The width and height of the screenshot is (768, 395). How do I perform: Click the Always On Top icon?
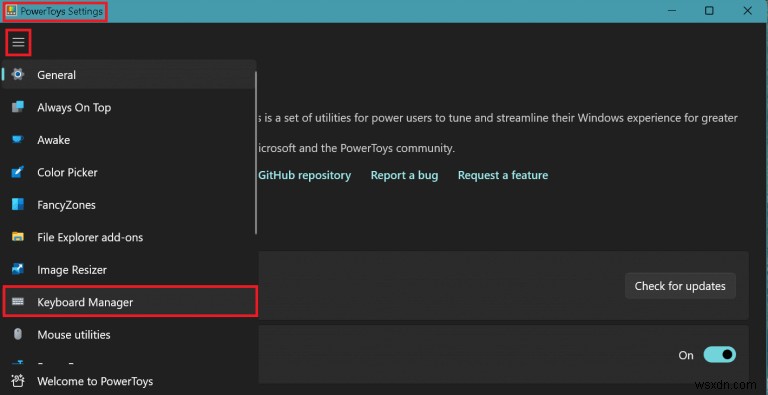[18, 107]
